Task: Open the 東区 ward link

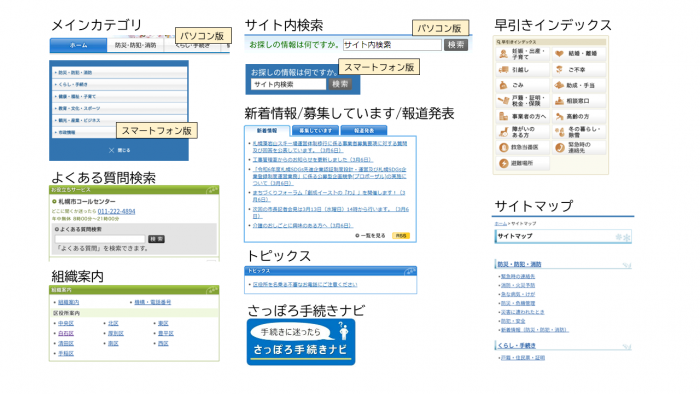Action: click(x=163, y=323)
